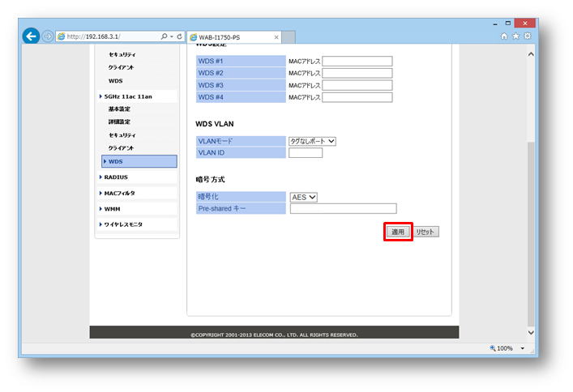The height and width of the screenshot is (392, 573).
Task: Open the 暗号化 AES dropdown
Action: 303,196
